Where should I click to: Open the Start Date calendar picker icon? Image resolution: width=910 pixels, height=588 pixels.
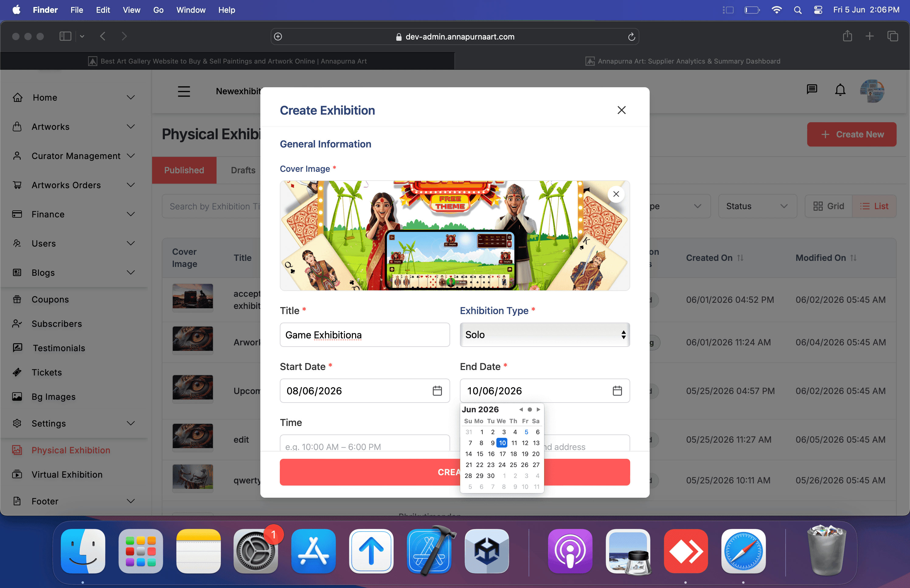[437, 391]
